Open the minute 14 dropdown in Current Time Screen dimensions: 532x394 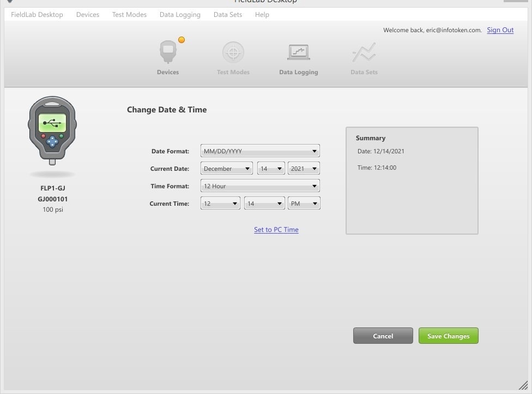pyautogui.click(x=264, y=203)
